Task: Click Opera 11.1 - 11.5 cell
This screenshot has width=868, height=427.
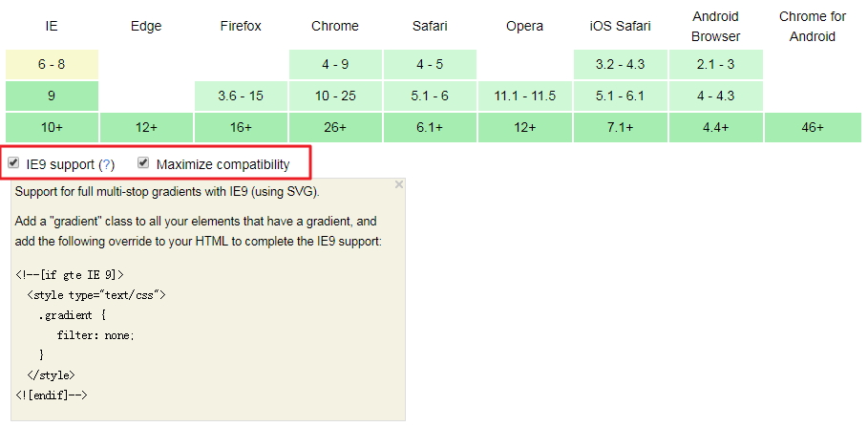Action: coord(525,96)
